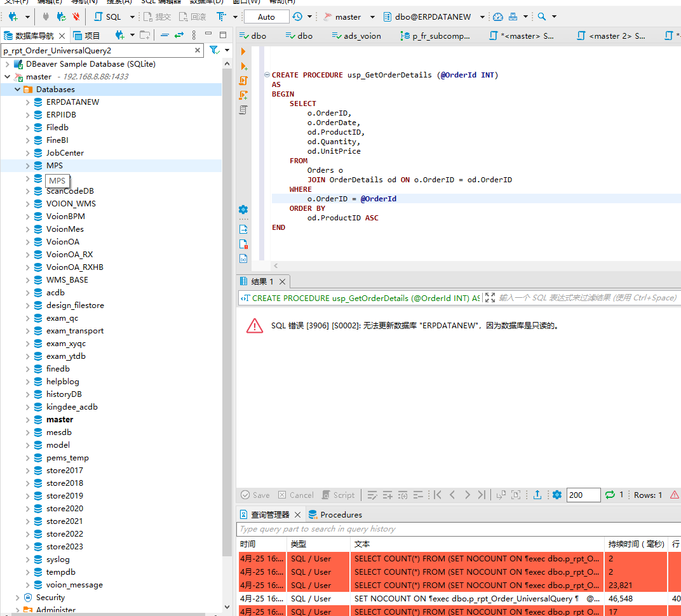Click the 回滚 rollback button

click(x=192, y=17)
